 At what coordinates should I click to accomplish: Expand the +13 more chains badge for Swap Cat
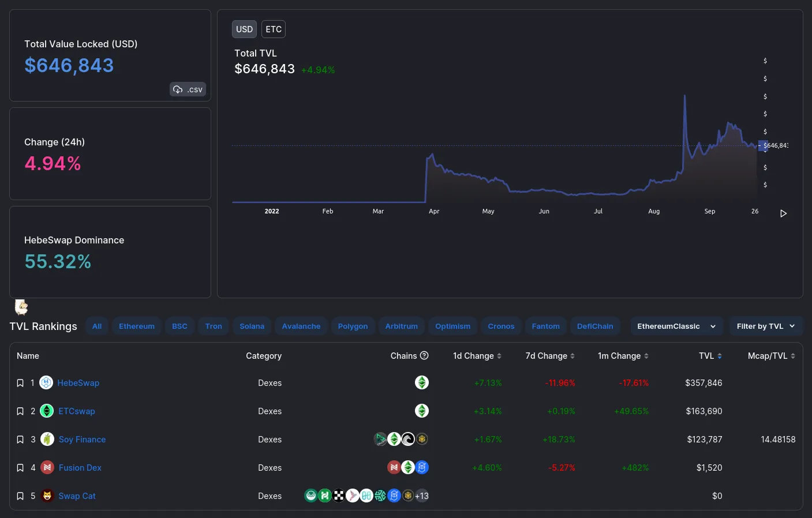422,496
